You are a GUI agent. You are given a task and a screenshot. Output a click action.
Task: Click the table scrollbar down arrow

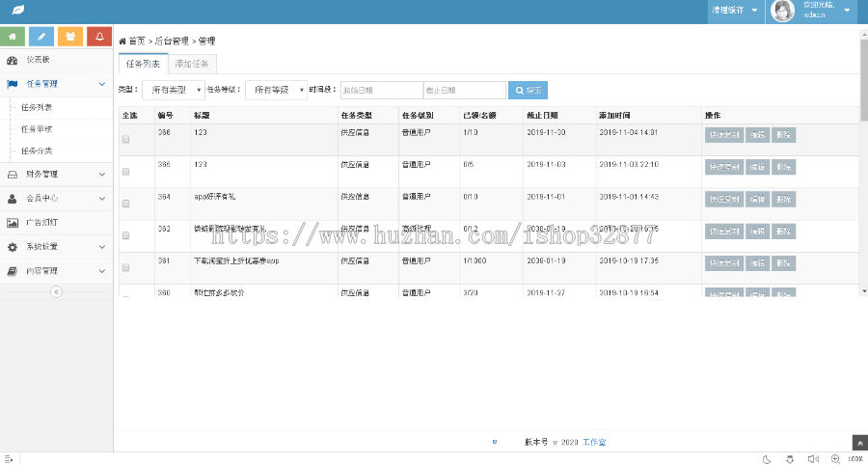click(x=863, y=290)
